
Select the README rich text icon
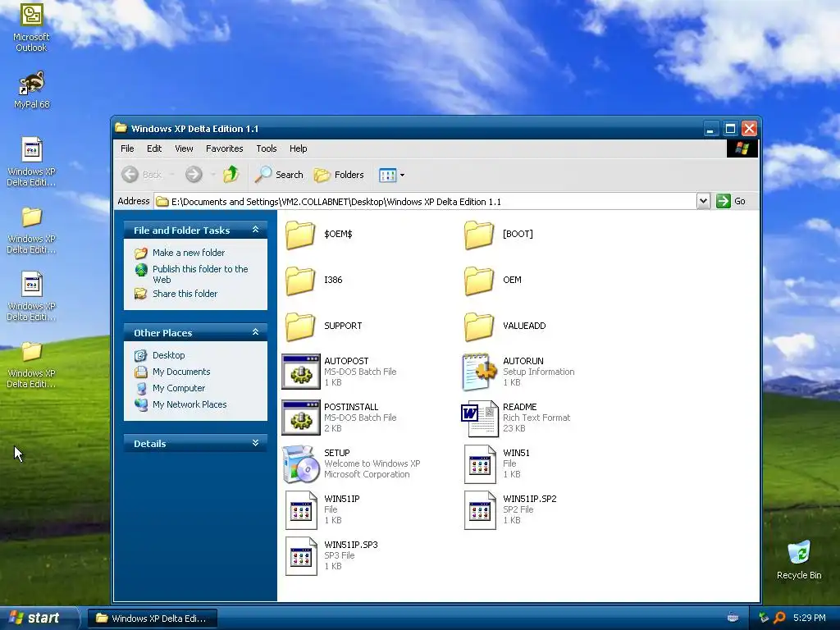pyautogui.click(x=479, y=418)
